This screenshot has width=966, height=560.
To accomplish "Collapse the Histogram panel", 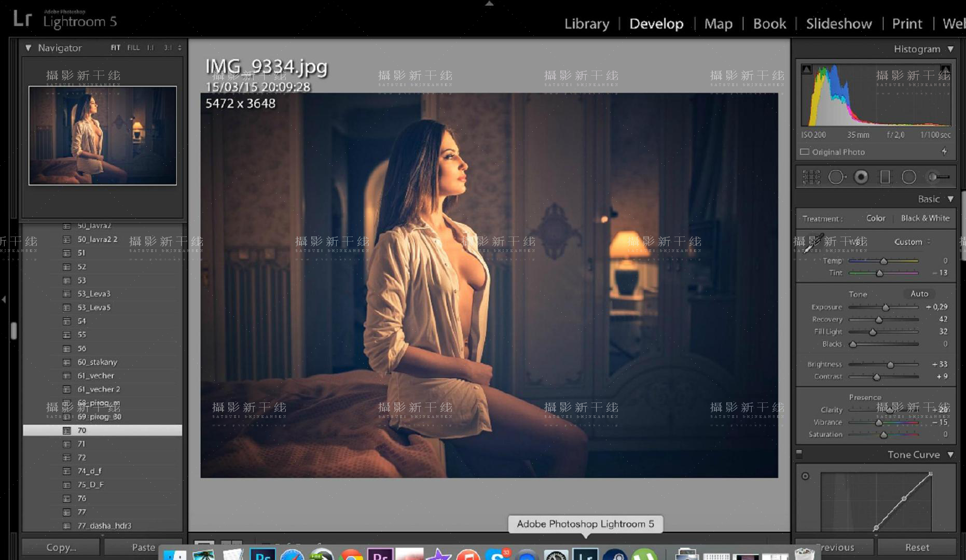I will [950, 49].
